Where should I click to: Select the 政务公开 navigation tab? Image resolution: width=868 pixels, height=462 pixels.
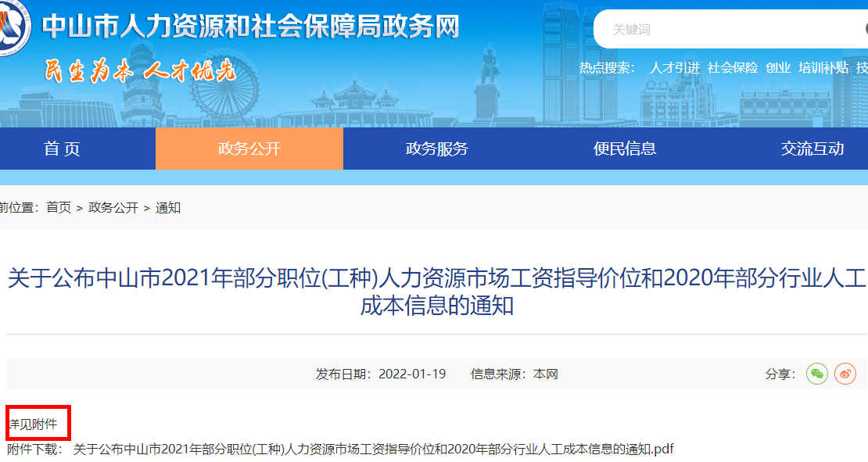coord(249,149)
